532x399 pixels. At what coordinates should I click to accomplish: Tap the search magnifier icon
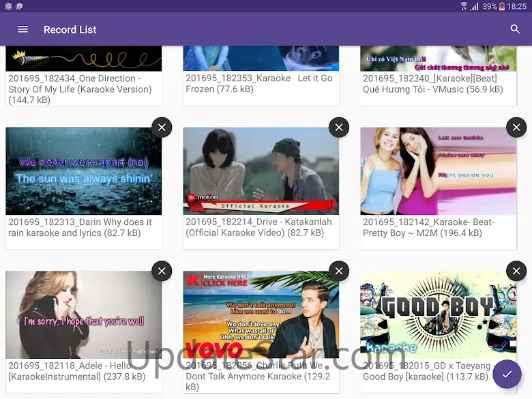(x=515, y=29)
